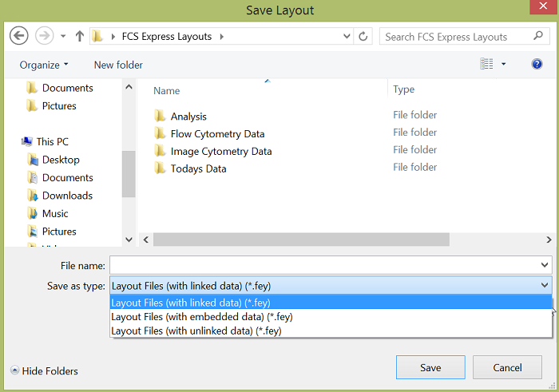
Task: Open the Help question mark icon
Action: click(x=537, y=64)
